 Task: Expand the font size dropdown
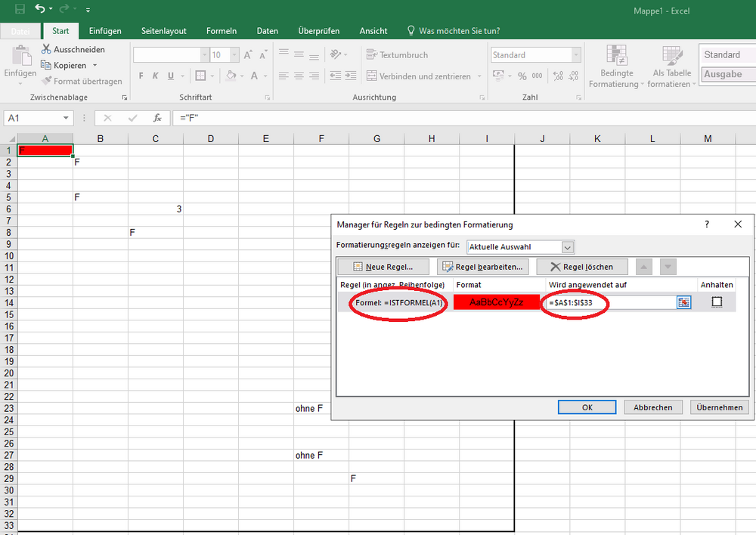point(236,55)
